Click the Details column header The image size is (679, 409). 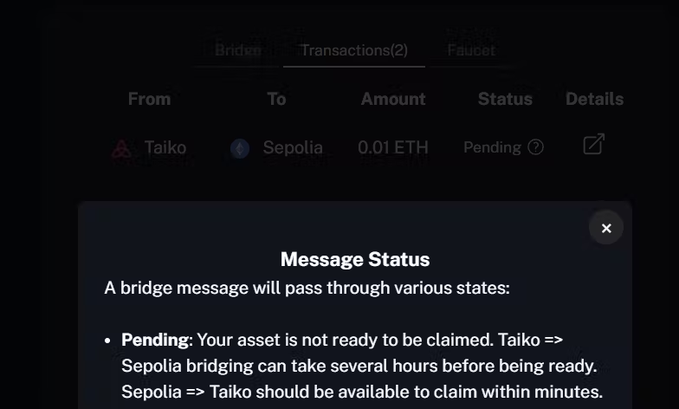[x=594, y=99]
